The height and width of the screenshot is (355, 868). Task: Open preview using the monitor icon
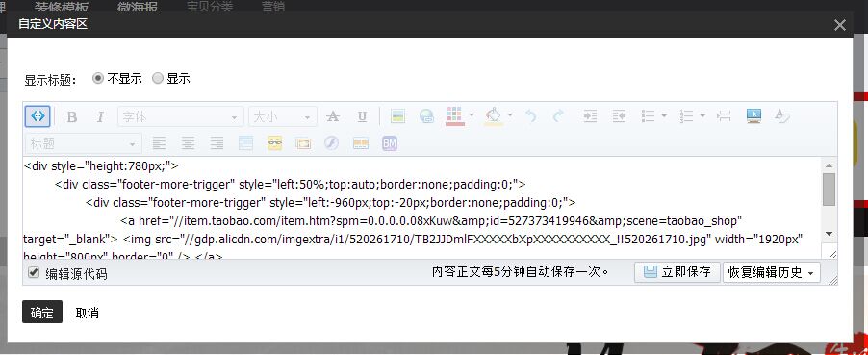[x=753, y=115]
